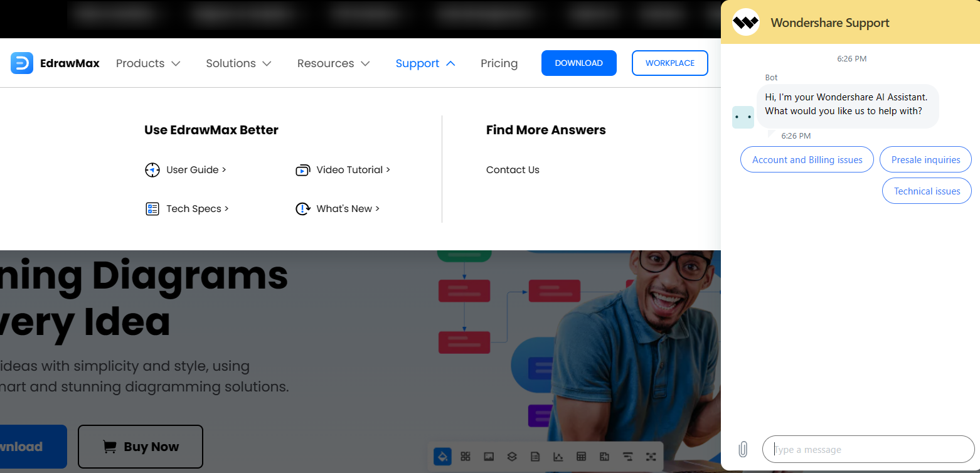Image resolution: width=980 pixels, height=473 pixels.
Task: Select the table grid icon in toolbar
Action: (x=581, y=456)
